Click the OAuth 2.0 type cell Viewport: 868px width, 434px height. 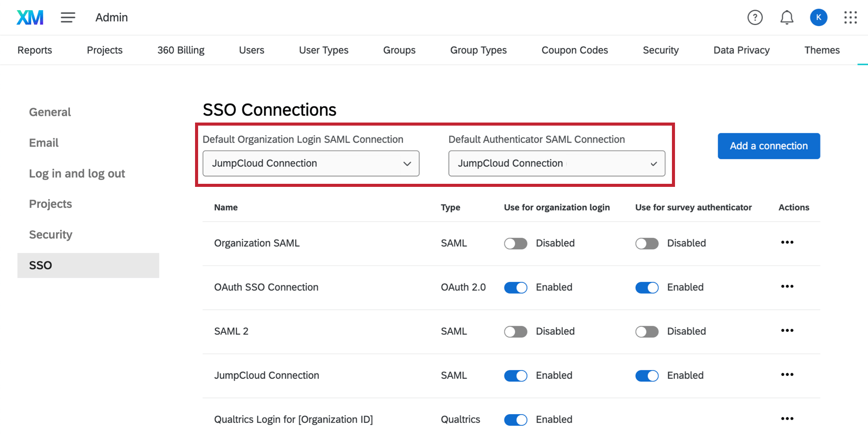(x=463, y=287)
